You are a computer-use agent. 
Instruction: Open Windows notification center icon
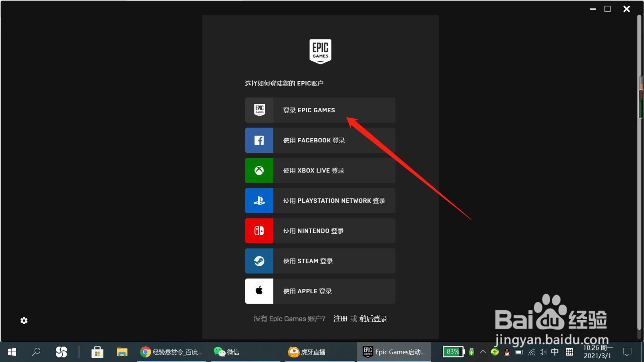[x=627, y=352]
